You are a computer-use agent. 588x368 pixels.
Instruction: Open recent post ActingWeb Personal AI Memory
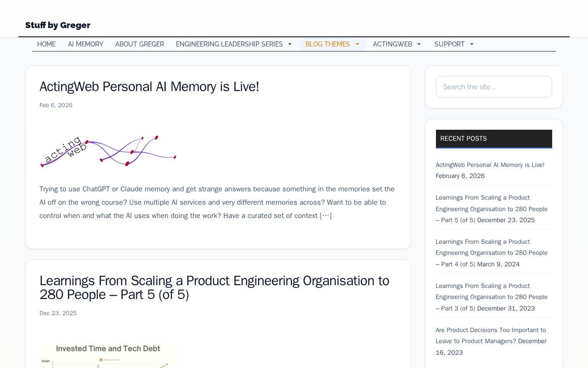point(490,165)
